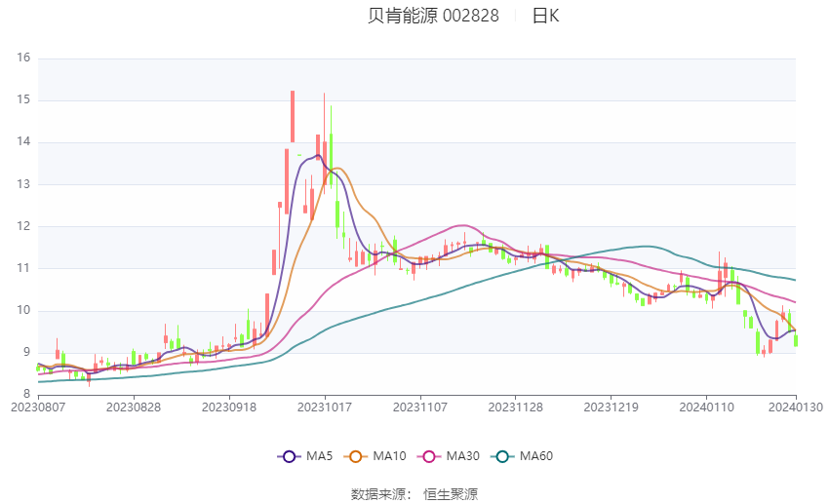
Task: Click the y-axis value 16
Action: (x=23, y=58)
